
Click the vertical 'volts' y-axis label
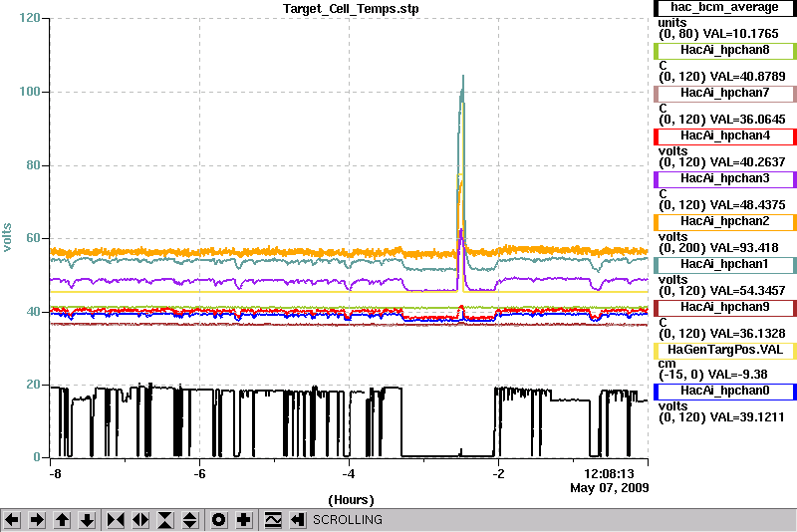(x=7, y=237)
